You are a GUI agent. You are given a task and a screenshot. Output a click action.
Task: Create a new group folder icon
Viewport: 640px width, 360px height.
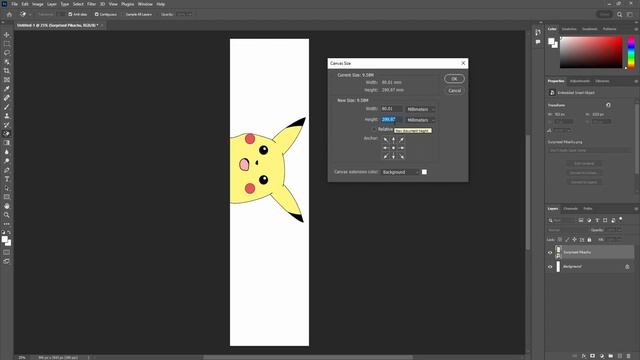pos(611,356)
